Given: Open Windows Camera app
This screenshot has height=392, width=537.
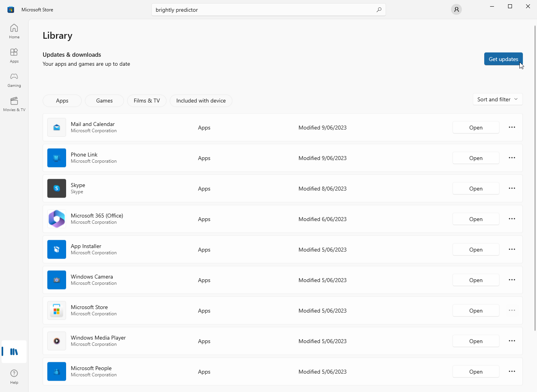Looking at the screenshot, I should (476, 280).
